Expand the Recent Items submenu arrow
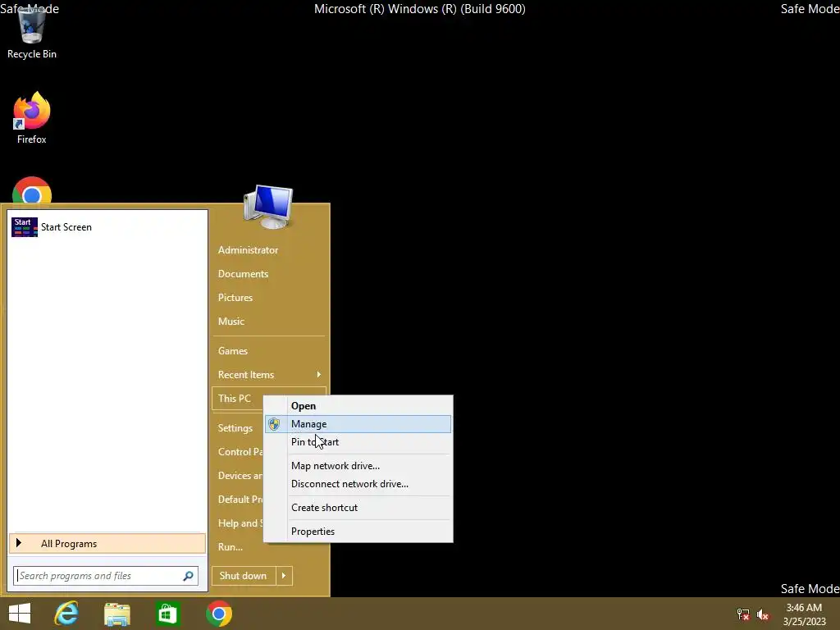This screenshot has width=840, height=630. [x=319, y=374]
